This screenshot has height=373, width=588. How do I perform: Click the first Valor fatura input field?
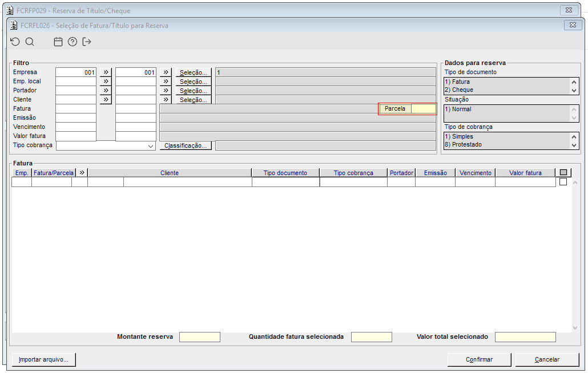pos(76,136)
